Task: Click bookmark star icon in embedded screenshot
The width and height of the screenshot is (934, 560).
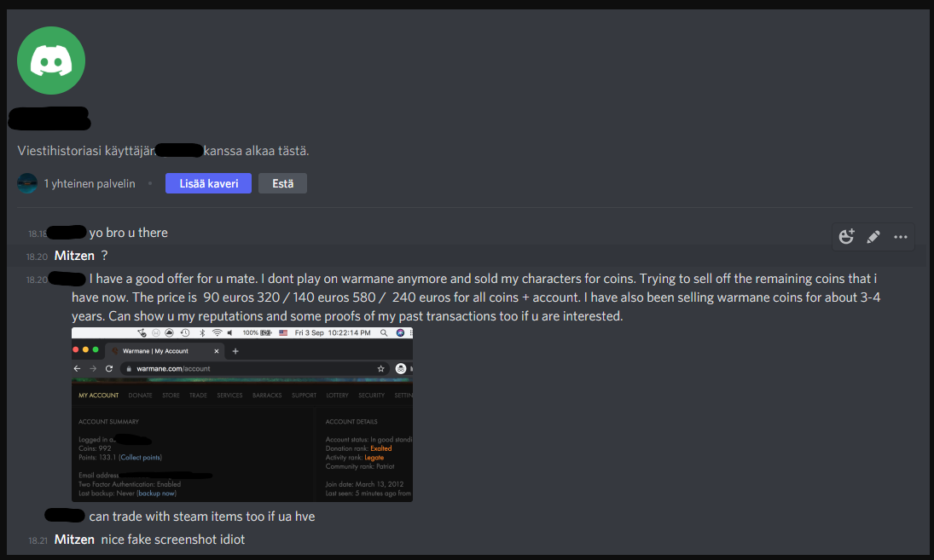Action: [380, 369]
